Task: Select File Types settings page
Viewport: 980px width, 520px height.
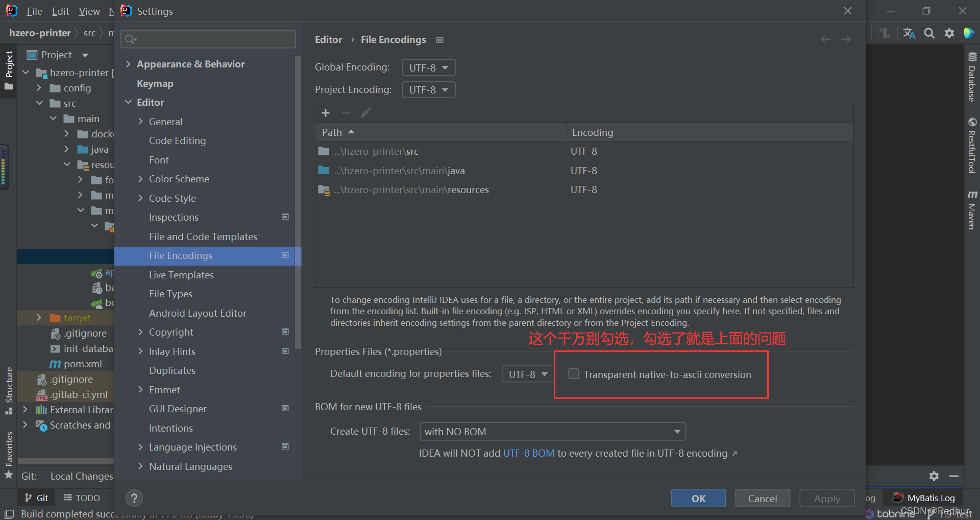Action: 170,294
